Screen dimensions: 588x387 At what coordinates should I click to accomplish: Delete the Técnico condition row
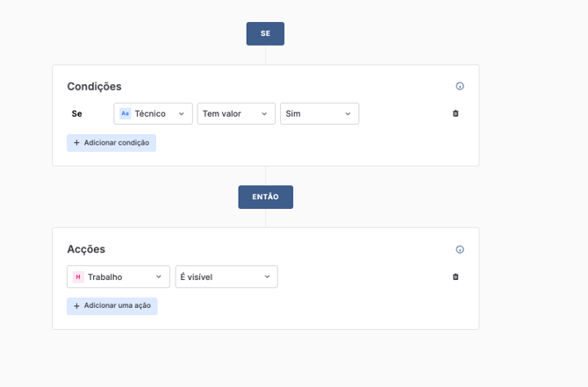pyautogui.click(x=455, y=113)
